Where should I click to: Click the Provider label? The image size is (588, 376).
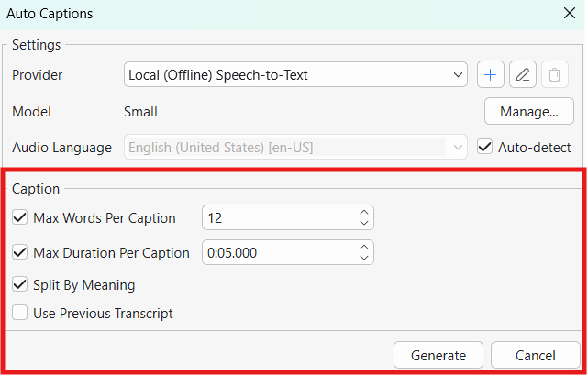37,75
